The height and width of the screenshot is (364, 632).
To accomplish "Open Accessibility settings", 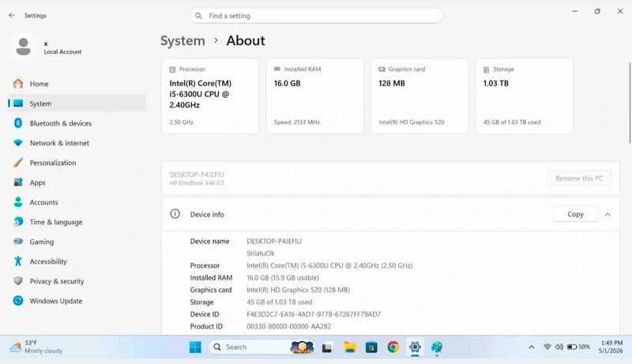I will (x=77, y=261).
